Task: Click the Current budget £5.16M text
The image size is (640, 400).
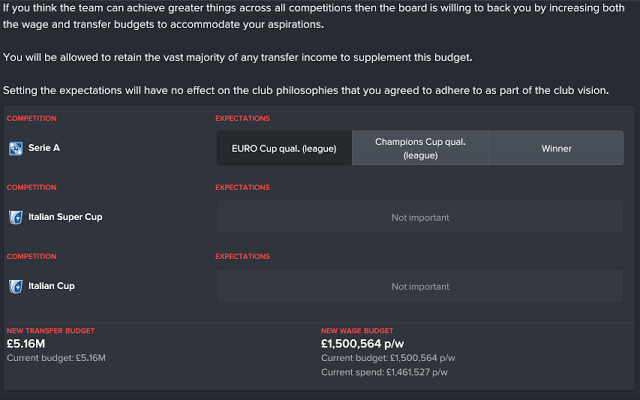Action: (56, 358)
